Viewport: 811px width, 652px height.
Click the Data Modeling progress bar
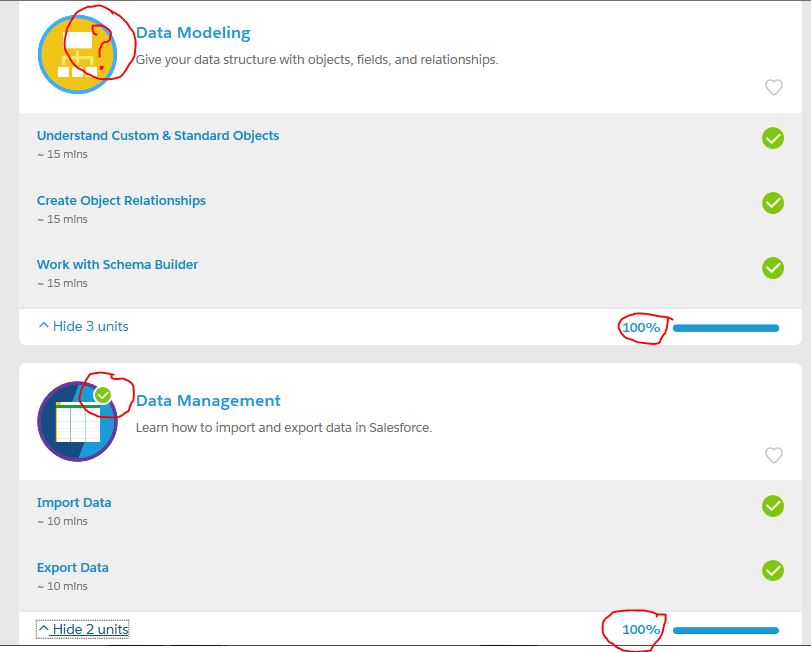(725, 327)
